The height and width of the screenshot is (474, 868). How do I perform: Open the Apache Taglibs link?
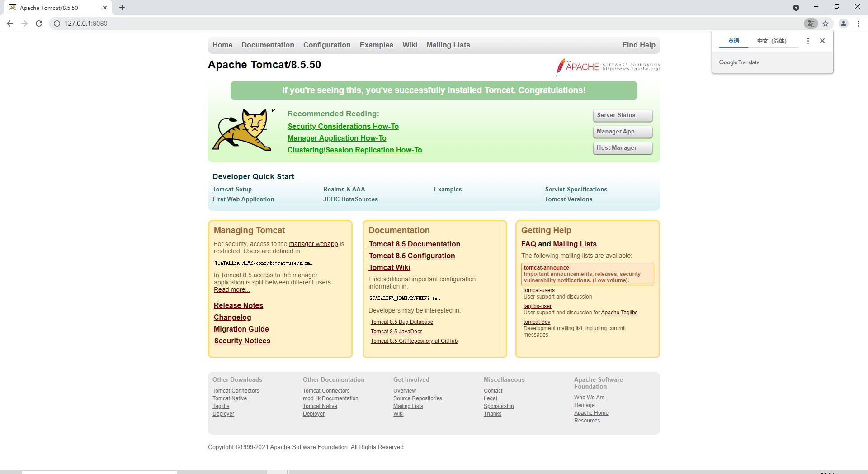[619, 313]
